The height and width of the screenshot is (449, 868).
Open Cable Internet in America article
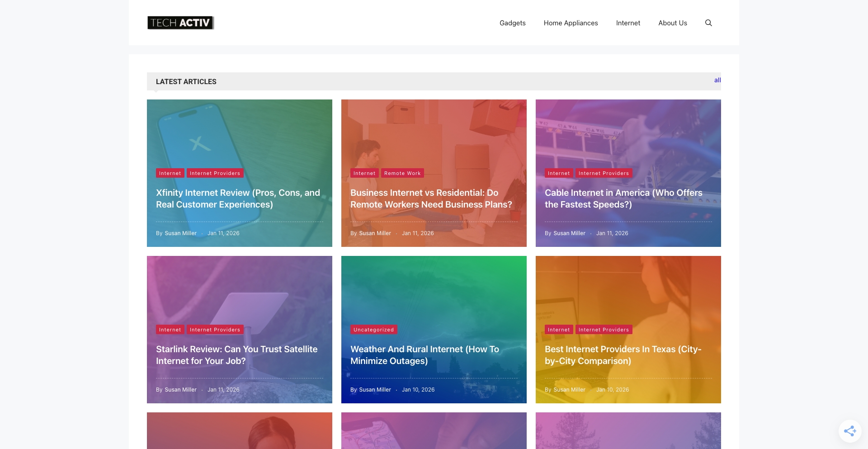pos(623,199)
